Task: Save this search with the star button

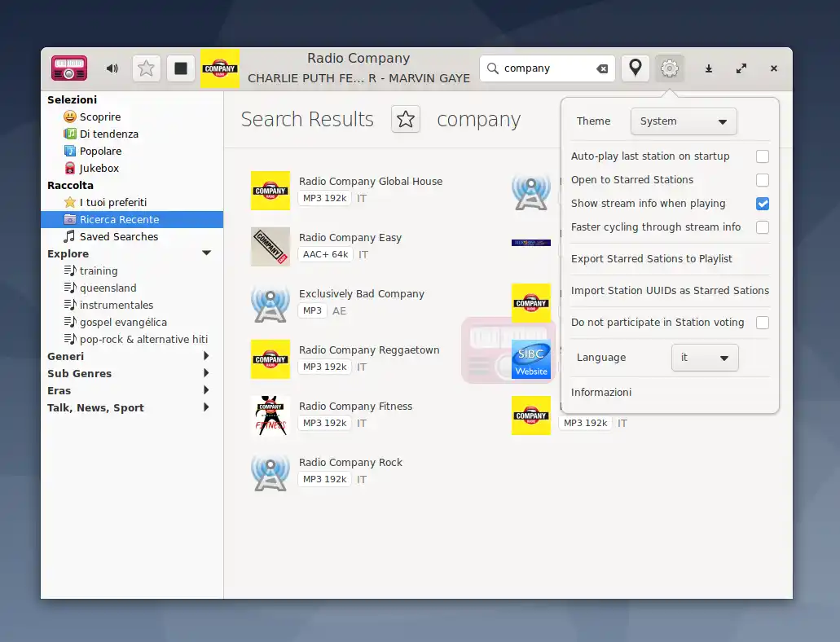Action: (406, 119)
